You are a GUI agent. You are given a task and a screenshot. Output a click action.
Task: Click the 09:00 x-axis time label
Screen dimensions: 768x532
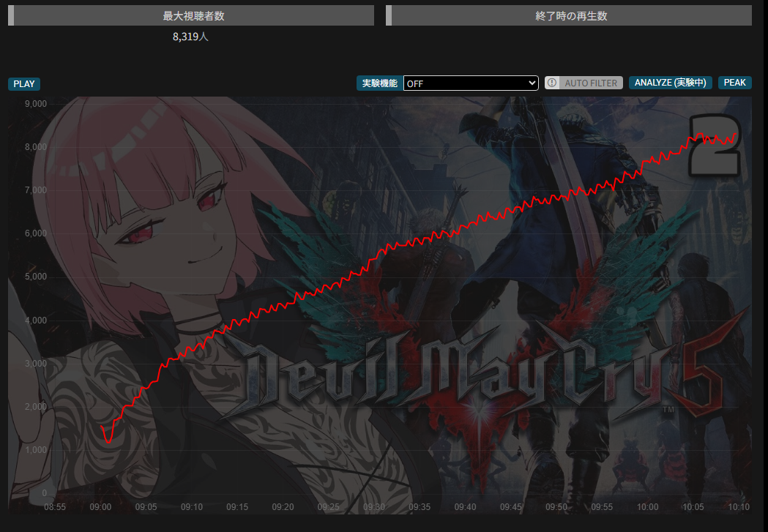(100, 507)
